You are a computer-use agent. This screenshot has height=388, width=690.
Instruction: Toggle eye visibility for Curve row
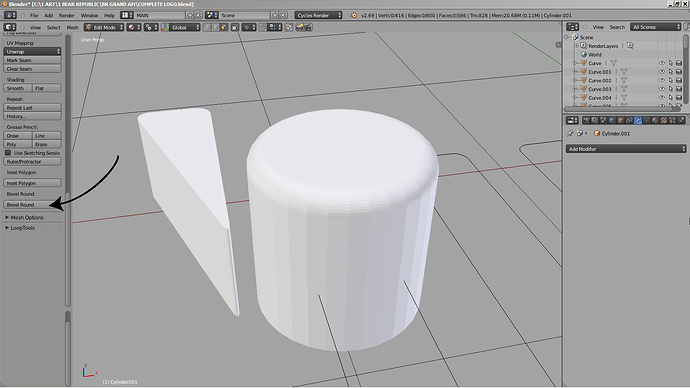point(662,63)
